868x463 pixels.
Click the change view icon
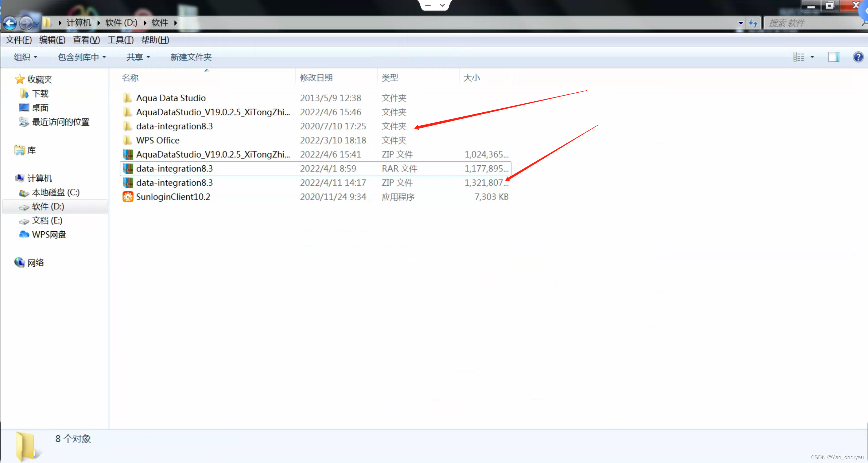click(x=798, y=57)
